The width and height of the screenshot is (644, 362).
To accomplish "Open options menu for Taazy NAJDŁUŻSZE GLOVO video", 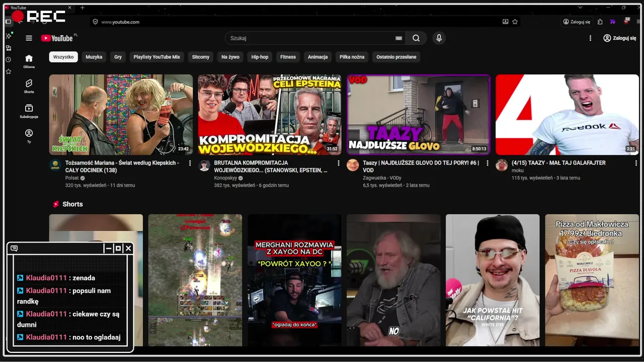I will 488,163.
